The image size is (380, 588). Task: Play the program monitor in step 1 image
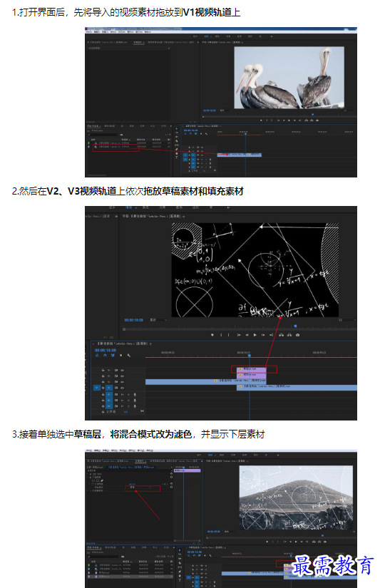[x=289, y=120]
